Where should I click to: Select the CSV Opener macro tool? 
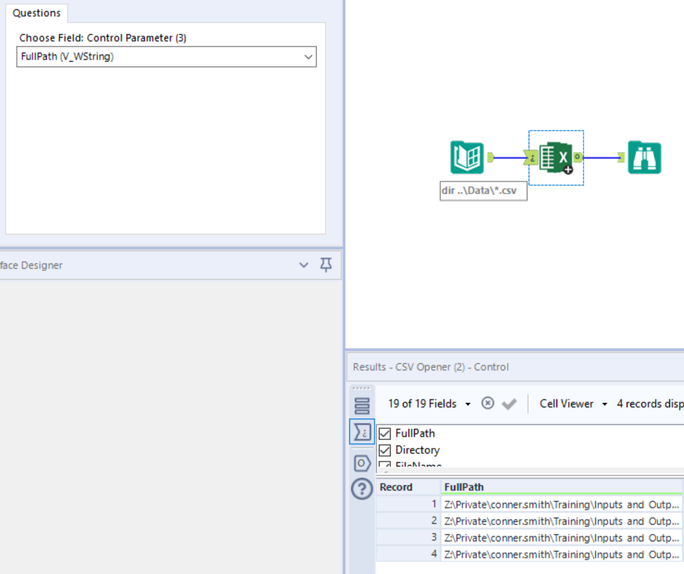click(x=556, y=157)
